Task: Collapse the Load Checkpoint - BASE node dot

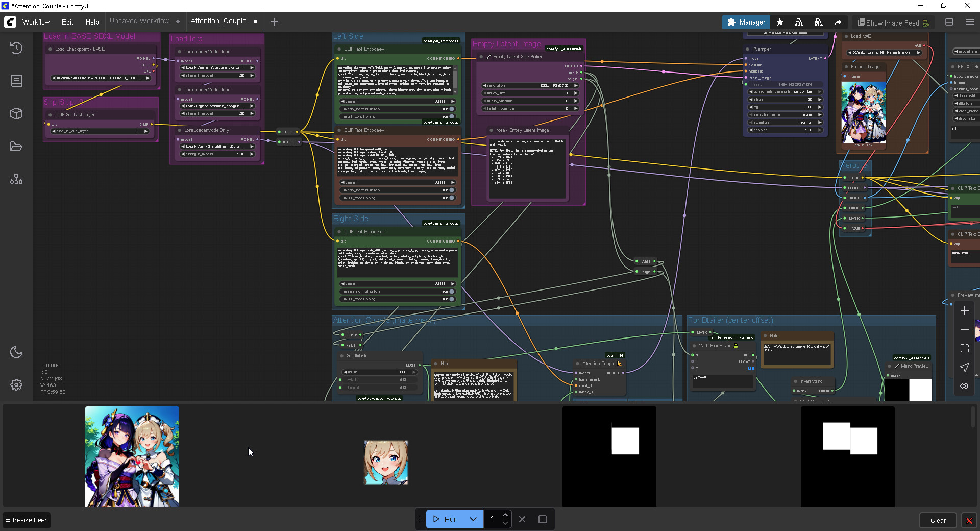Action: click(50, 49)
